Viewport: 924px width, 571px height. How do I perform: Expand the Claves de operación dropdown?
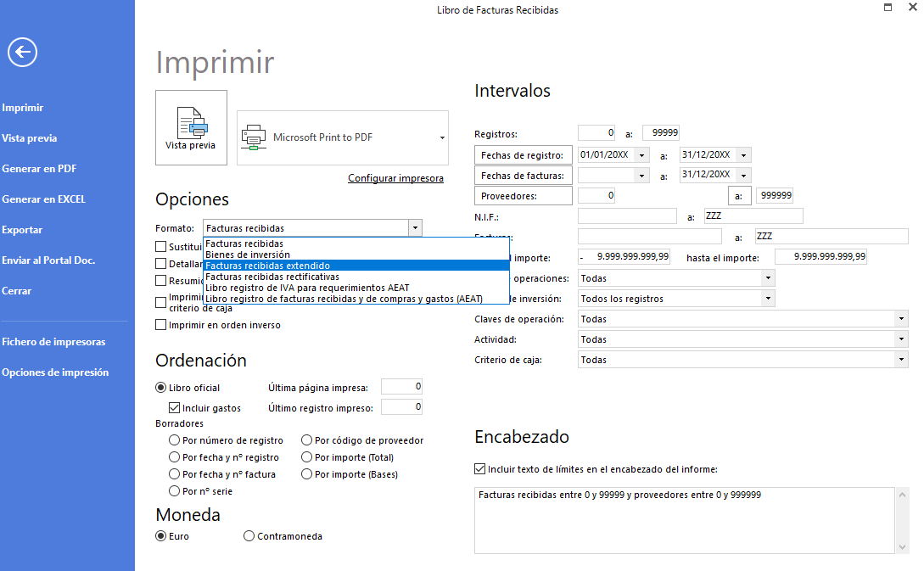[x=901, y=319]
